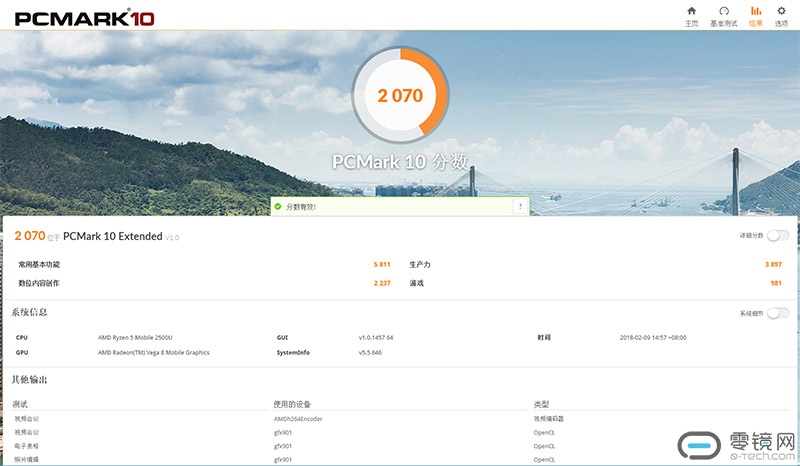The height and width of the screenshot is (466, 800).
Task: Click the 游戏 label
Action: [x=417, y=283]
